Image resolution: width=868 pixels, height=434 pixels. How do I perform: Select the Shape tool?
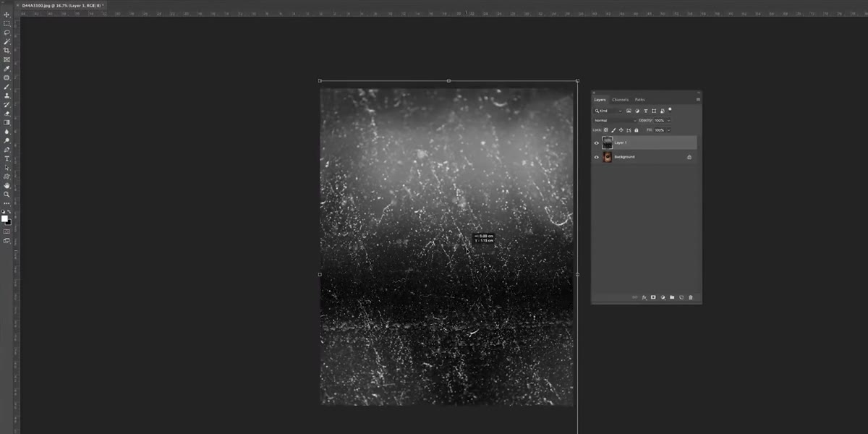(7, 176)
